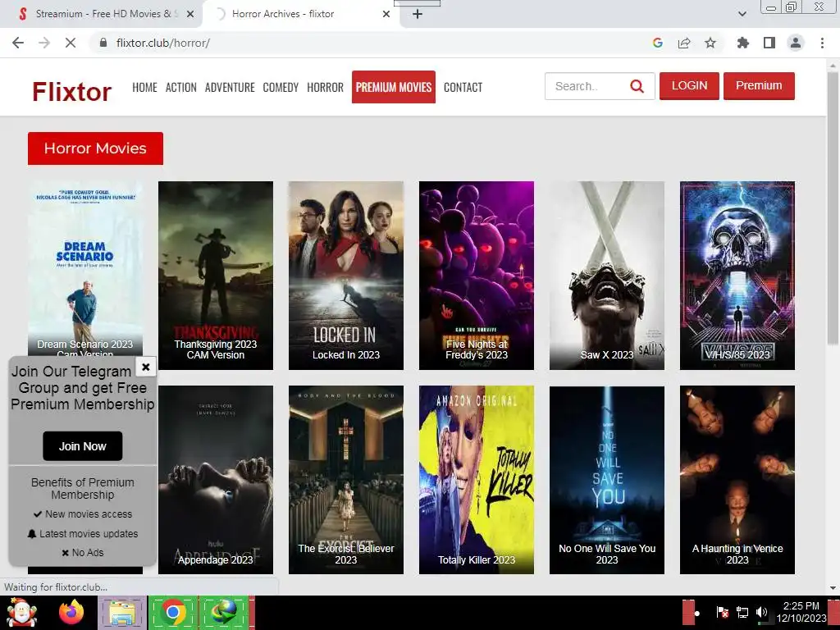Stop loading the flixtor page
840x630 pixels.
click(x=71, y=43)
